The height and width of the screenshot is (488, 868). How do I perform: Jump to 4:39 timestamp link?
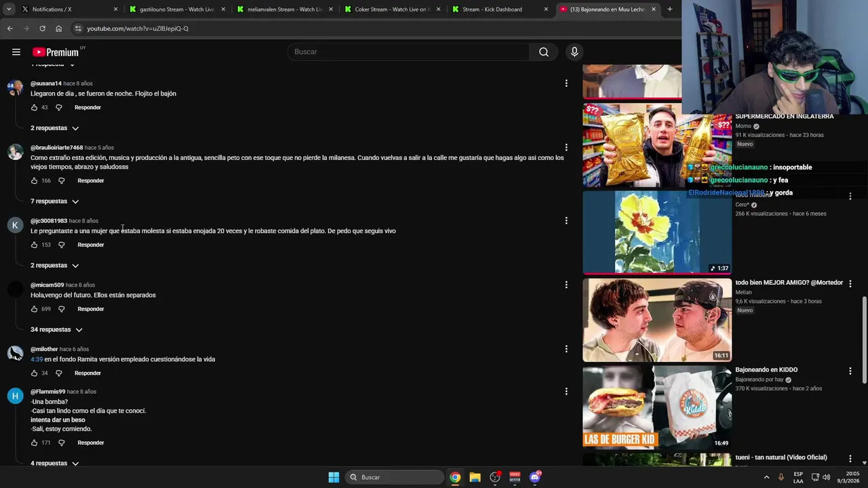(37, 359)
